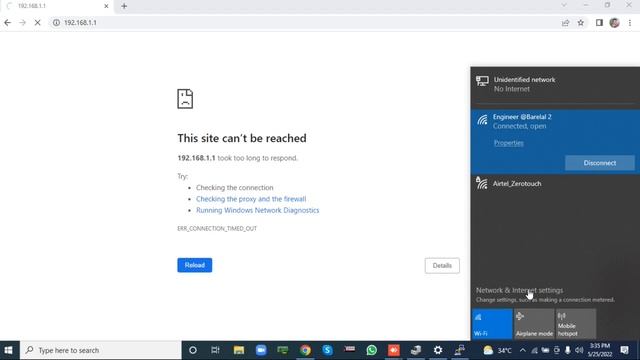This screenshot has height=360, width=640.
Task: Bookmark this page with the star icon
Action: pos(581,23)
